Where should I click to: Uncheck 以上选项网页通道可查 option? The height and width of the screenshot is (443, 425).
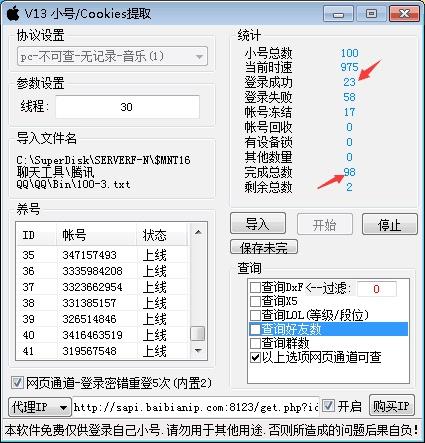click(x=255, y=357)
